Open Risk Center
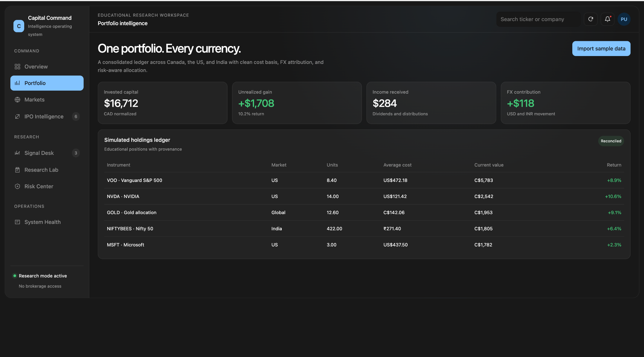 point(47,186)
